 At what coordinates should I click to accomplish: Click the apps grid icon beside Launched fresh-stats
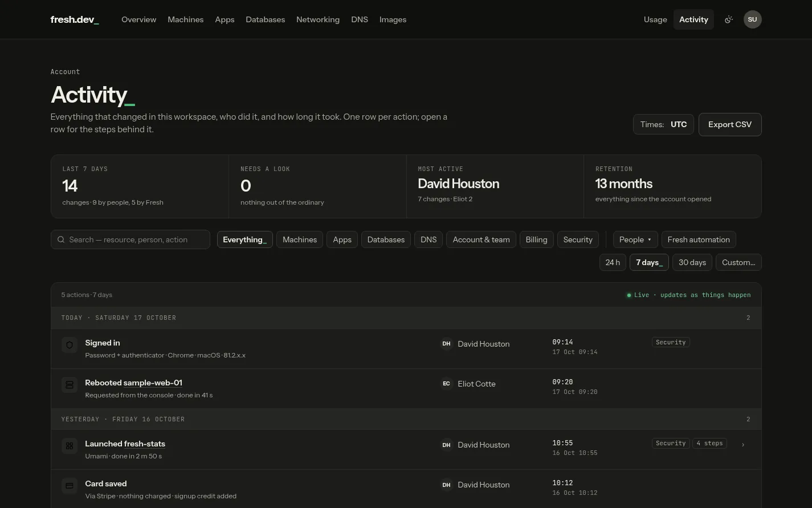click(x=70, y=445)
